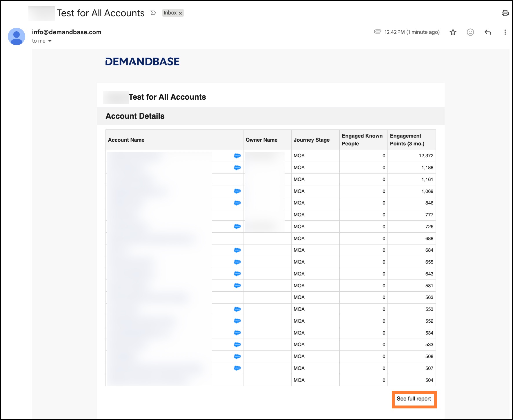Viewport: 513px width, 420px height.
Task: Click the 12,372 engagement points value
Action: pos(426,156)
